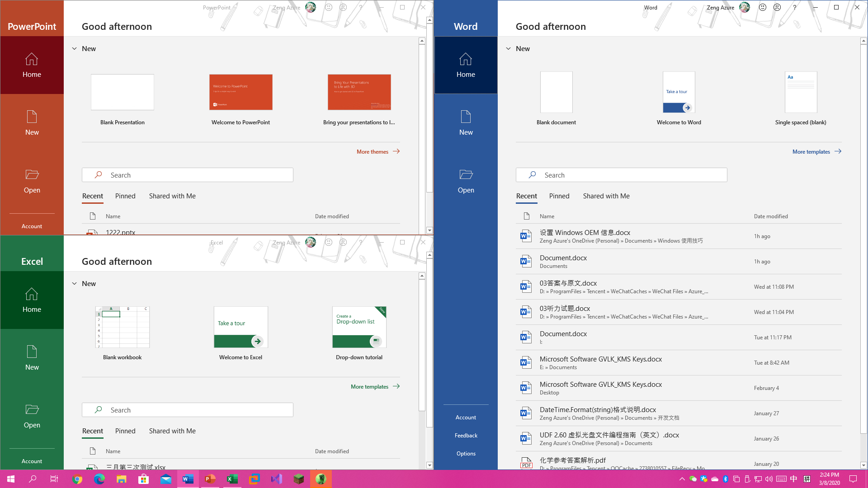Select Welcome to Excel tour thumbnail

coord(241,327)
